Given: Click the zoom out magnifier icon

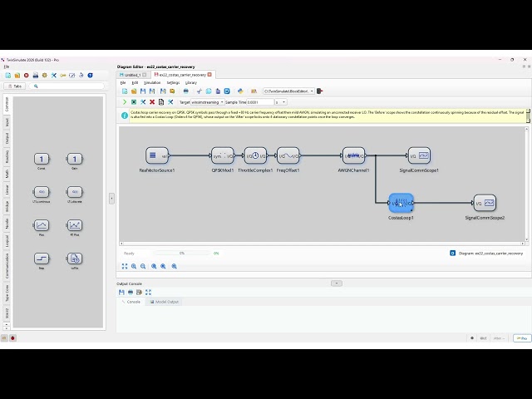Looking at the screenshot, I should tap(143, 266).
